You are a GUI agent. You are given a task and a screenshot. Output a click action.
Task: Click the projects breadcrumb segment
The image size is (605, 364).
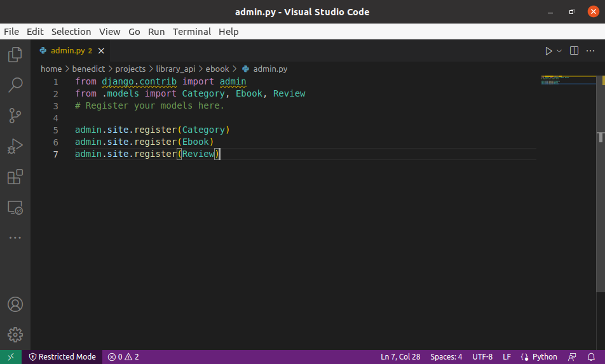point(130,69)
